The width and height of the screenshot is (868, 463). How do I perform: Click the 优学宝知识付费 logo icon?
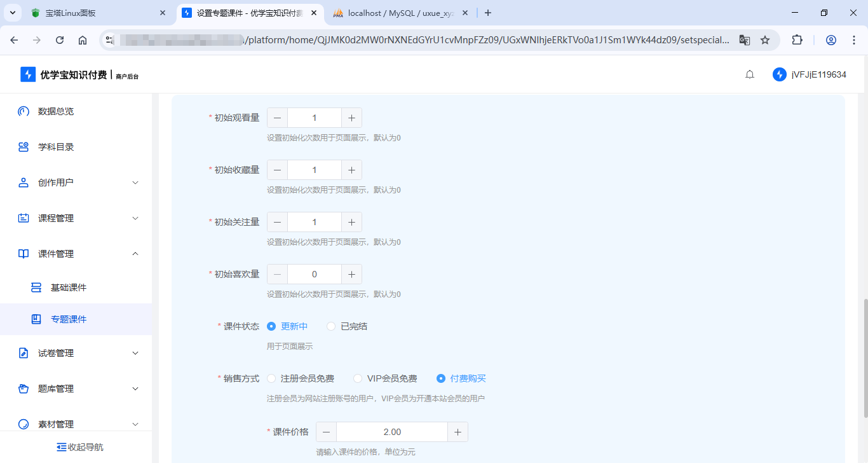[x=27, y=74]
